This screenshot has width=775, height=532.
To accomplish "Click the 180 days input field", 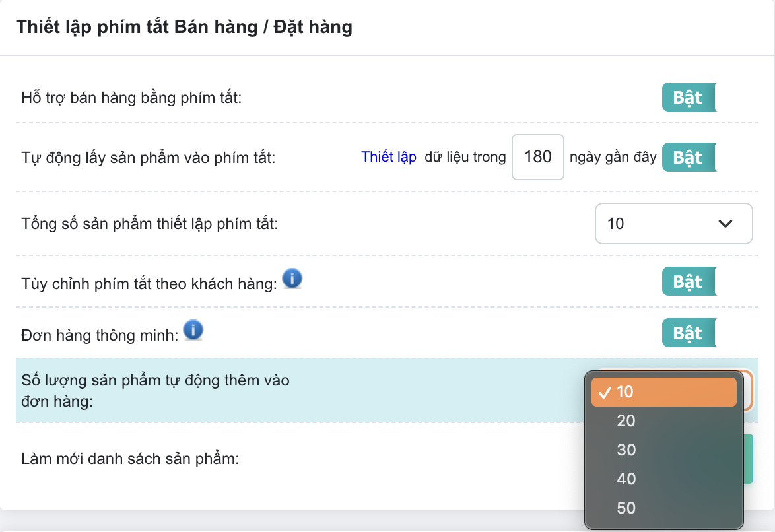I will click(x=538, y=156).
